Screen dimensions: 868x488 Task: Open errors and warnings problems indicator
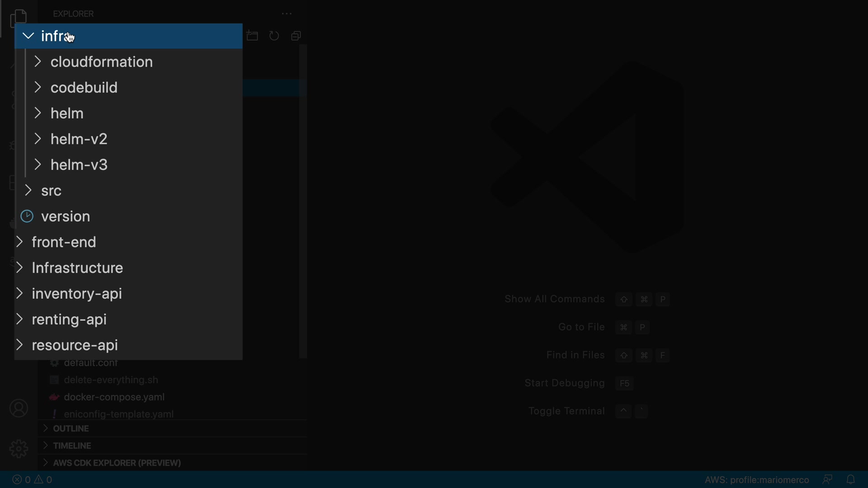tap(32, 479)
